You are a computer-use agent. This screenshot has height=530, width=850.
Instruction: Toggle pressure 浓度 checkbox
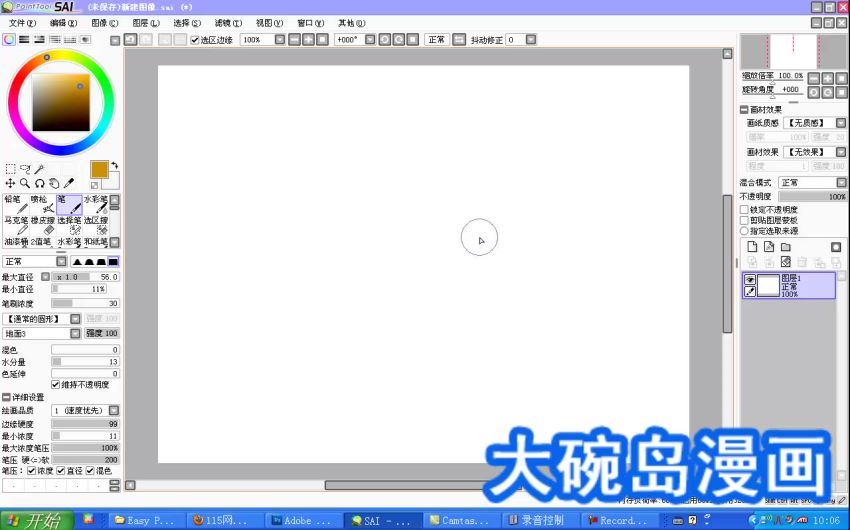click(31, 470)
